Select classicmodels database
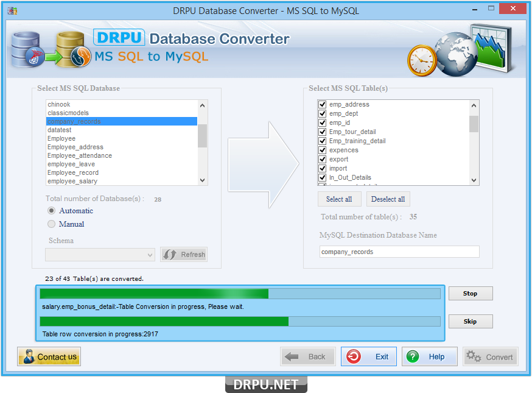 coord(122,113)
